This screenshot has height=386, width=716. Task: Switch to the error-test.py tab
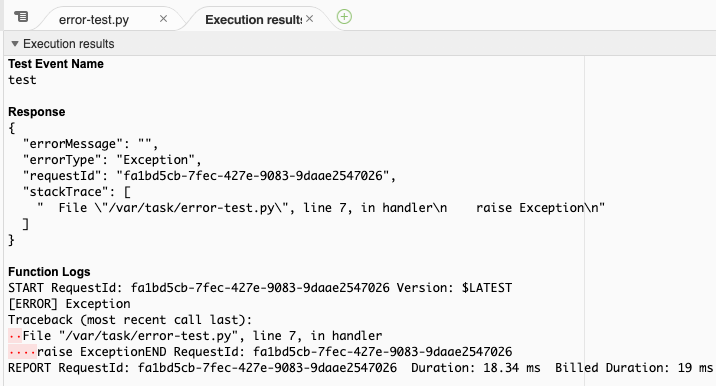tap(94, 20)
